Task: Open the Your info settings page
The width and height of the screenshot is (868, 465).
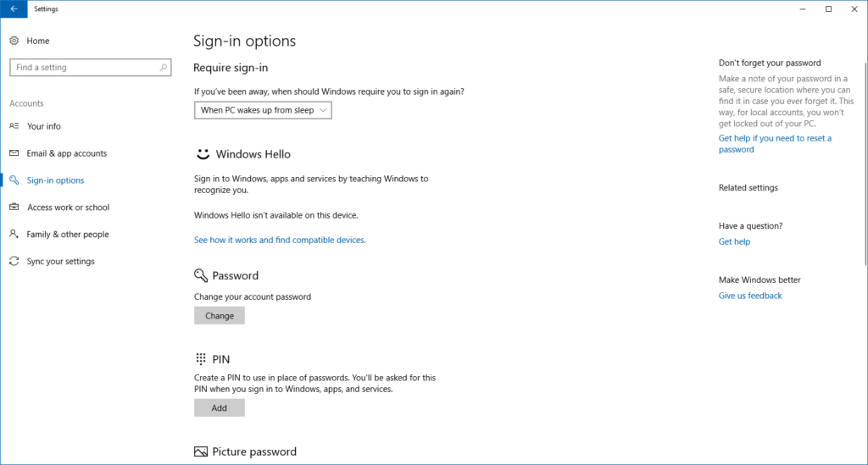Action: pos(44,126)
